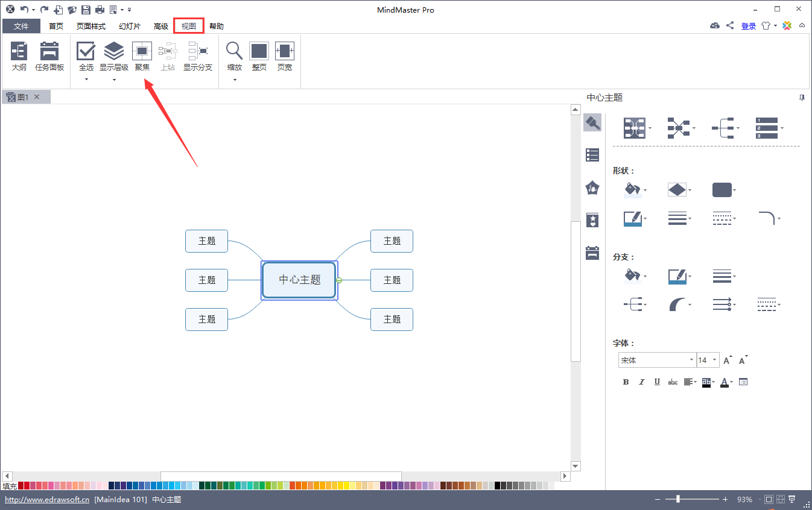The width and height of the screenshot is (812, 510).
Task: Fit view with 页宽 page width
Action: (285, 57)
